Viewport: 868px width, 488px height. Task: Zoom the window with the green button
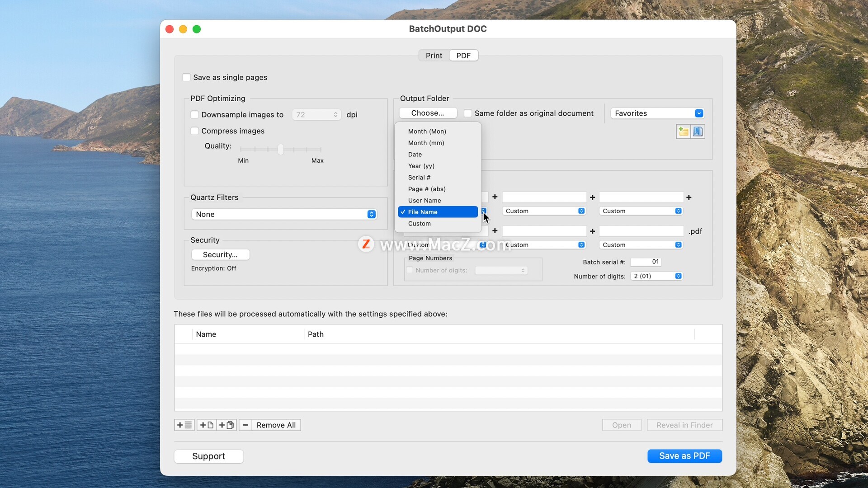coord(197,29)
